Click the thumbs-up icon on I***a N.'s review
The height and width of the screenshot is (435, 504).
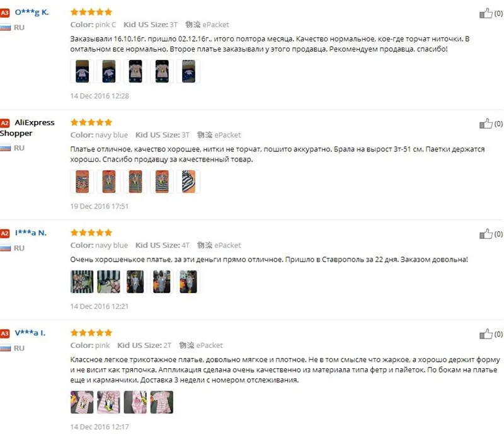[486, 234]
